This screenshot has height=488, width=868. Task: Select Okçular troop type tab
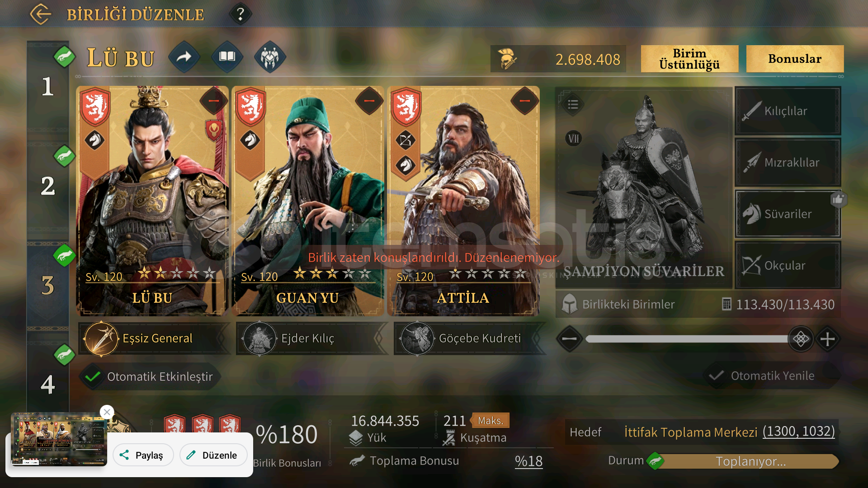(x=788, y=265)
